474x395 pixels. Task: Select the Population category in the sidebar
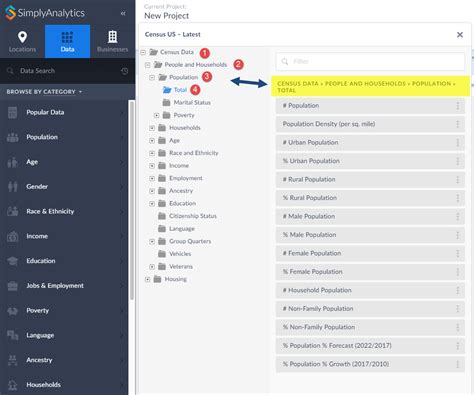click(x=65, y=137)
